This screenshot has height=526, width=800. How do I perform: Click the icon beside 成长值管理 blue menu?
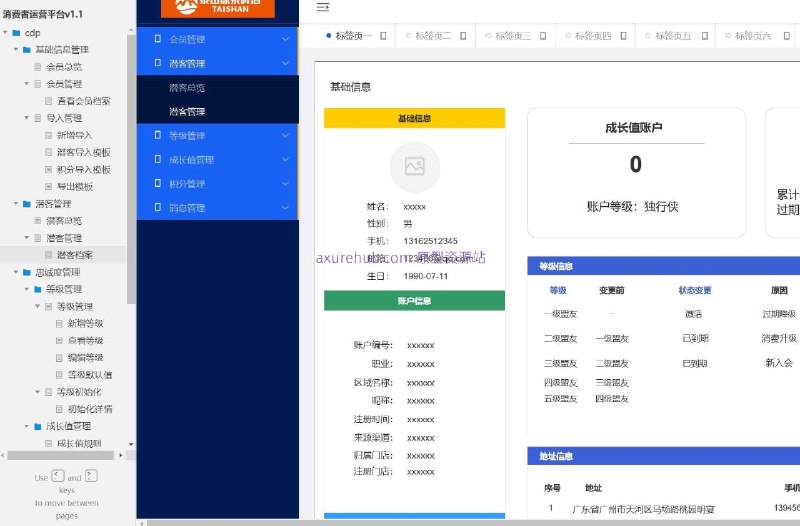click(x=158, y=159)
